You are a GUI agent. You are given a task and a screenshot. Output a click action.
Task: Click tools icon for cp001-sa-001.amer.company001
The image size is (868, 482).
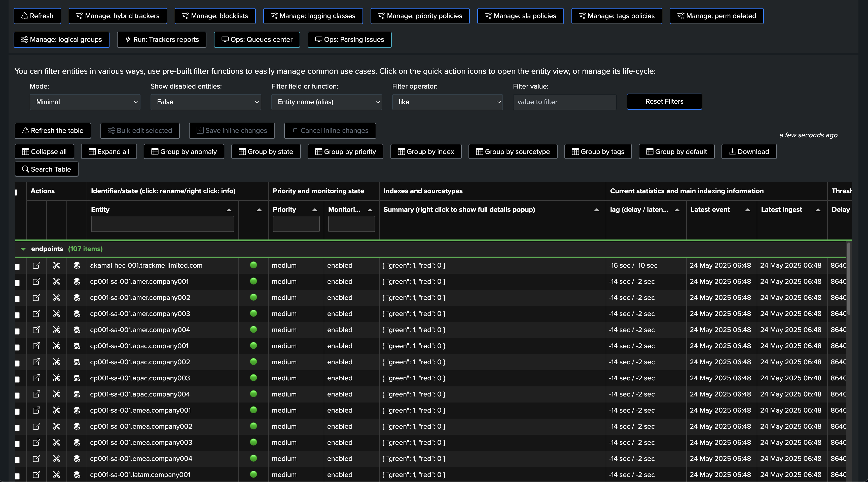[57, 282]
